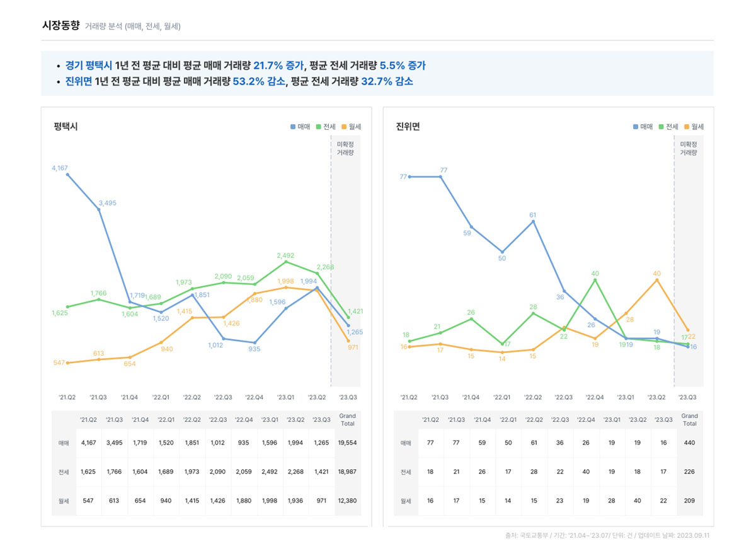This screenshot has height=541, width=756.
Task: Select the 1,012 매매 point on 평택시 chart
Action: pos(224,339)
